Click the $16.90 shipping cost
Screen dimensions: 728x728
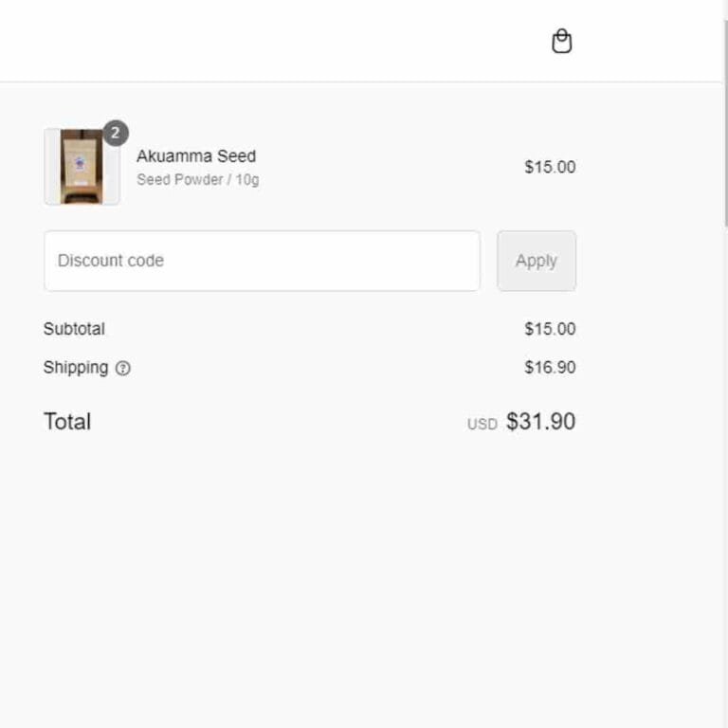pyautogui.click(x=550, y=367)
